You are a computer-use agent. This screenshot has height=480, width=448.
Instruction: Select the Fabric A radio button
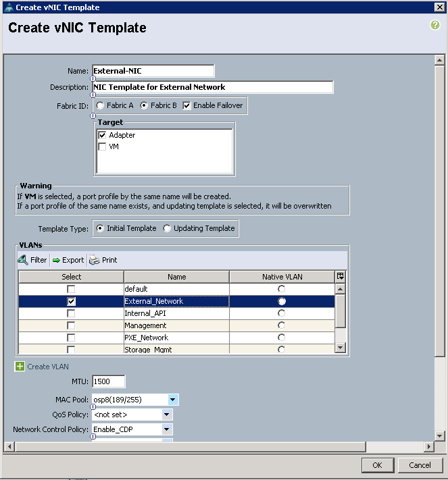(x=100, y=105)
